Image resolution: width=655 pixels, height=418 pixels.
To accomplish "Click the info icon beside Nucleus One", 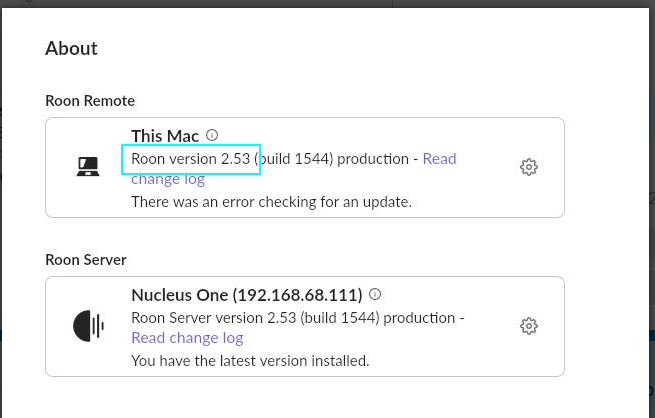I will (x=375, y=294).
